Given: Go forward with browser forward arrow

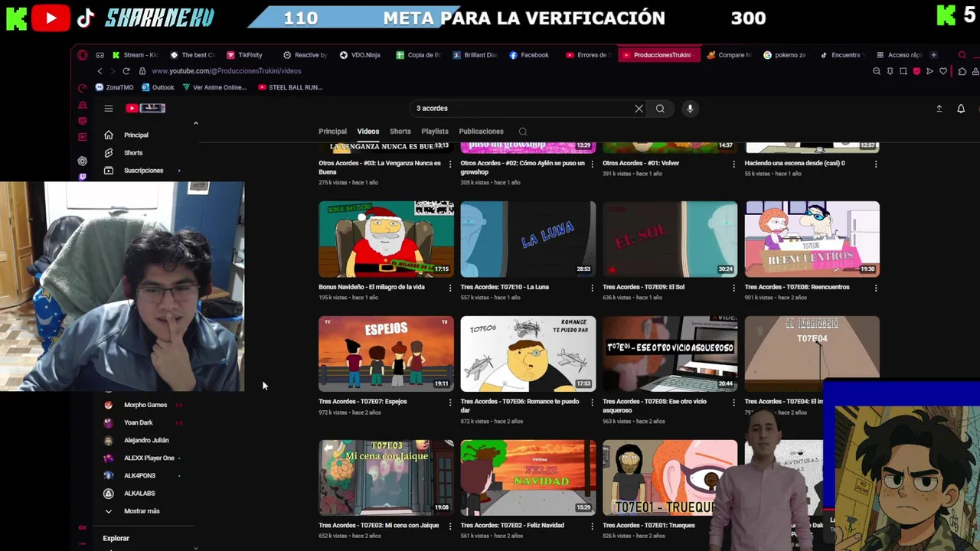Looking at the screenshot, I should click(113, 71).
